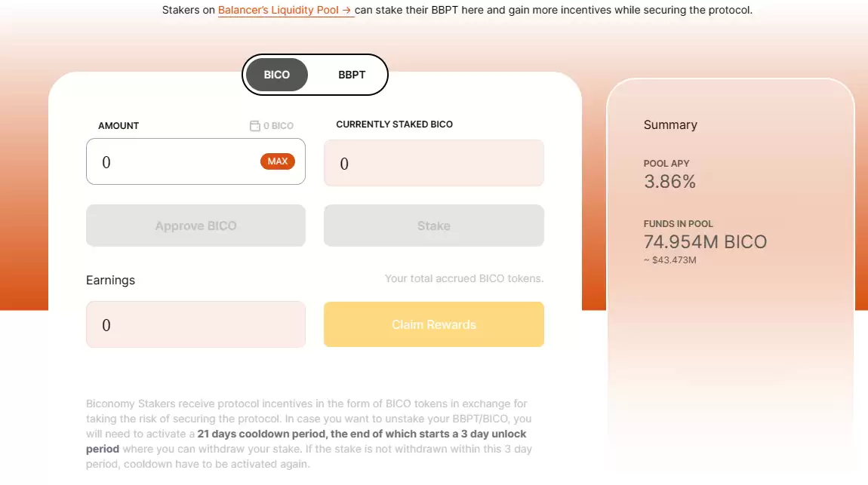Select the Earnings value field

(x=195, y=325)
